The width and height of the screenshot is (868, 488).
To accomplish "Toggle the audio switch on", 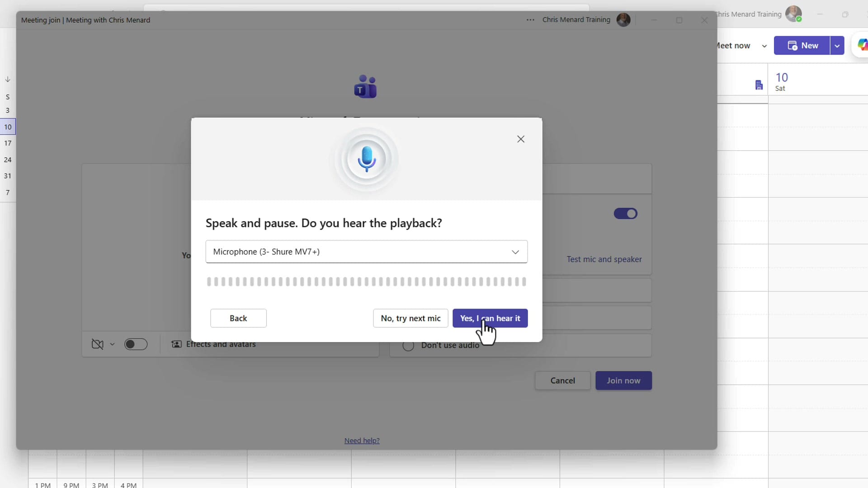I will [626, 214].
